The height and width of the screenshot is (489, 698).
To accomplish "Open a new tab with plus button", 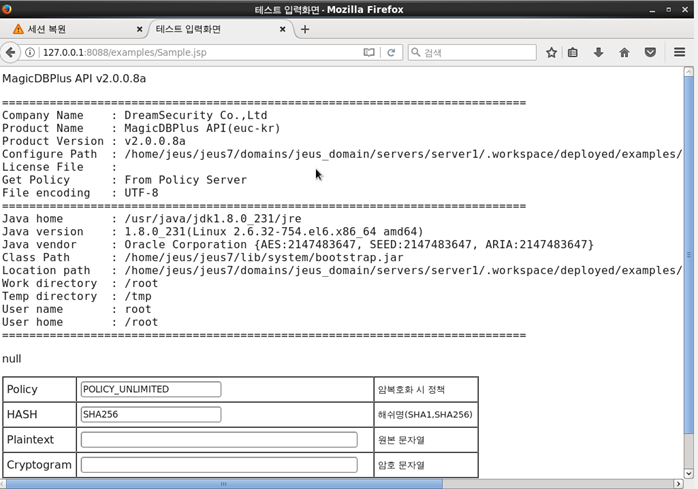I will tap(305, 29).
